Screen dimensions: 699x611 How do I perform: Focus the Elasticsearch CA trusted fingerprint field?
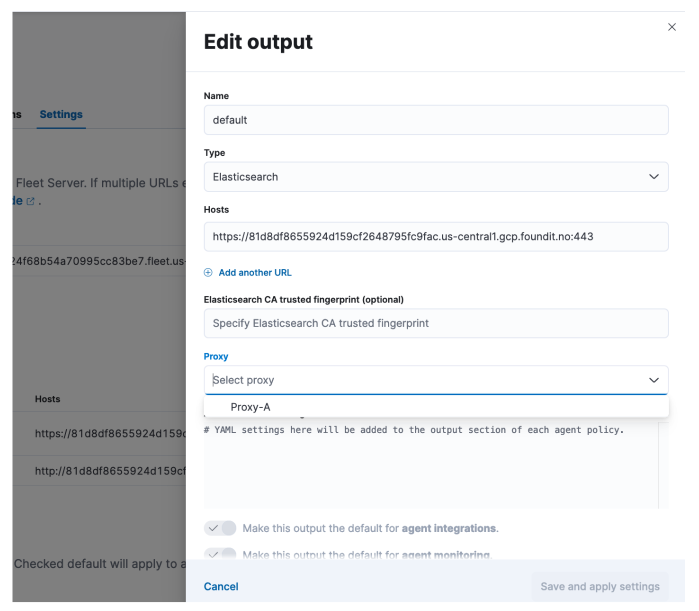436,323
